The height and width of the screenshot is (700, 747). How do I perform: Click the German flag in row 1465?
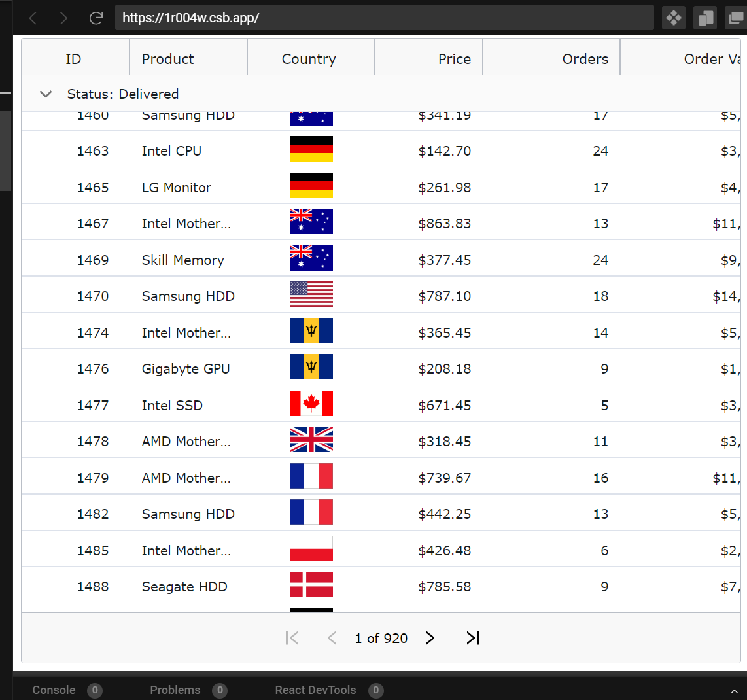(x=311, y=185)
